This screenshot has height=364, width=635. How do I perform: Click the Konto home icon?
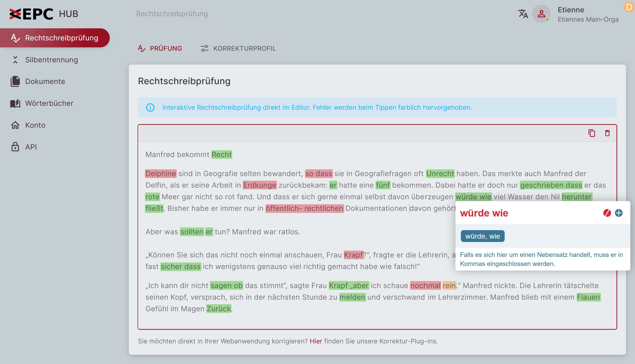[15, 125]
